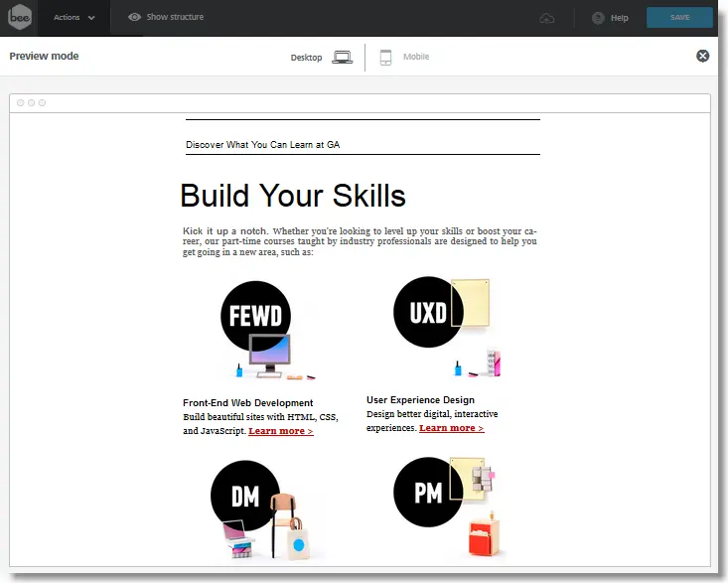Open the Help menu
The image size is (728, 583).
610,18
